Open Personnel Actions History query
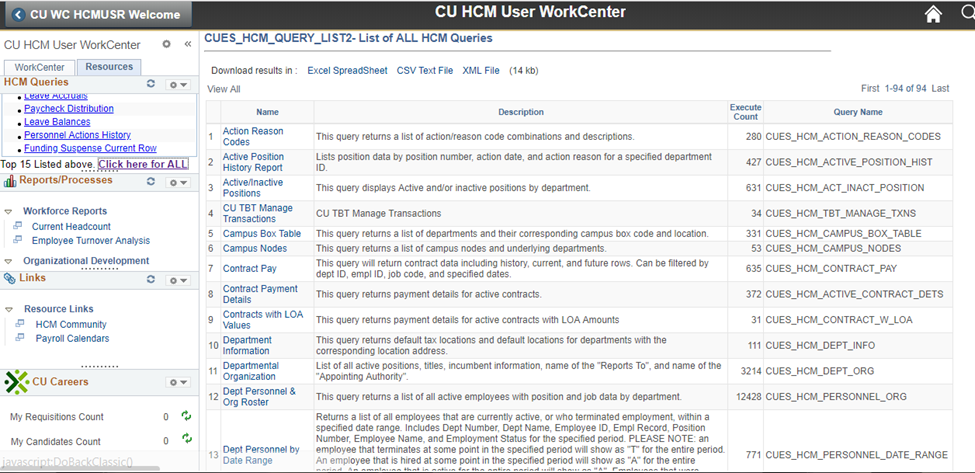The image size is (975, 473). click(x=78, y=135)
